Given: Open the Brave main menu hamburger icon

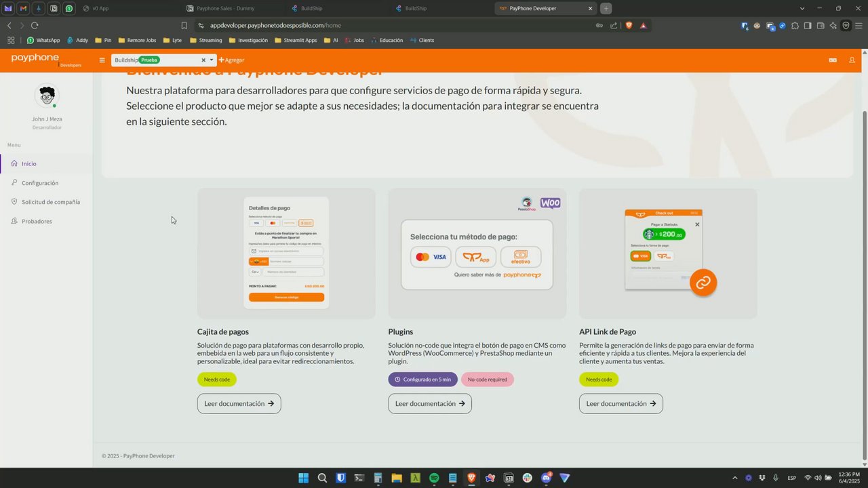Looking at the screenshot, I should (x=859, y=26).
